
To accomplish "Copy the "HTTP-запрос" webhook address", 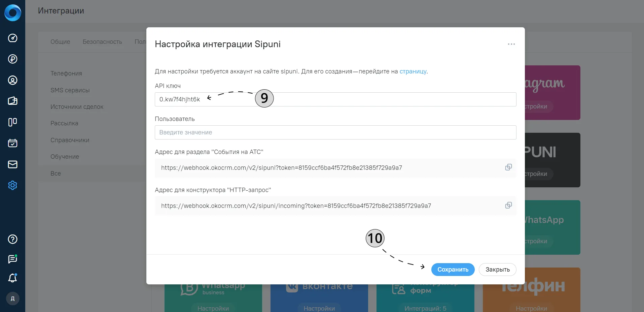I will point(508,205).
